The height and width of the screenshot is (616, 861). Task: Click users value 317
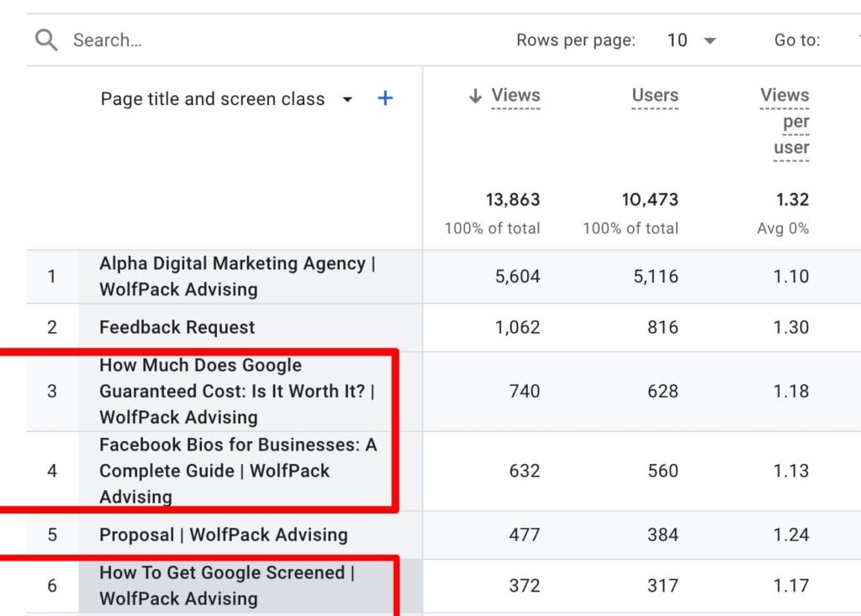(x=663, y=585)
